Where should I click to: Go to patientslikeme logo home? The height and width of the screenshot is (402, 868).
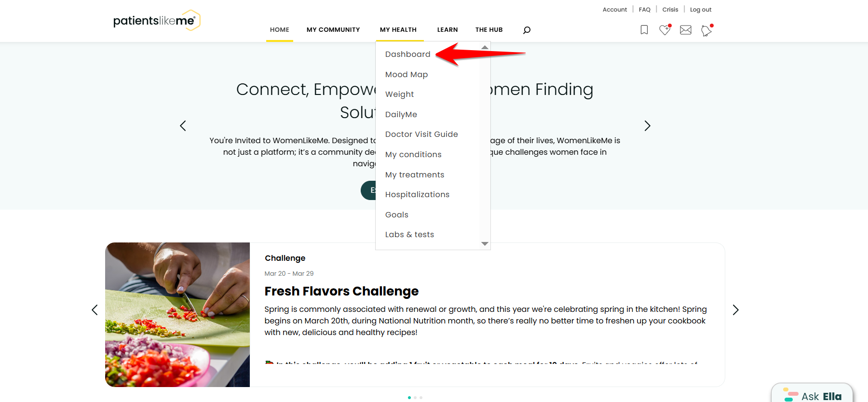(x=157, y=20)
